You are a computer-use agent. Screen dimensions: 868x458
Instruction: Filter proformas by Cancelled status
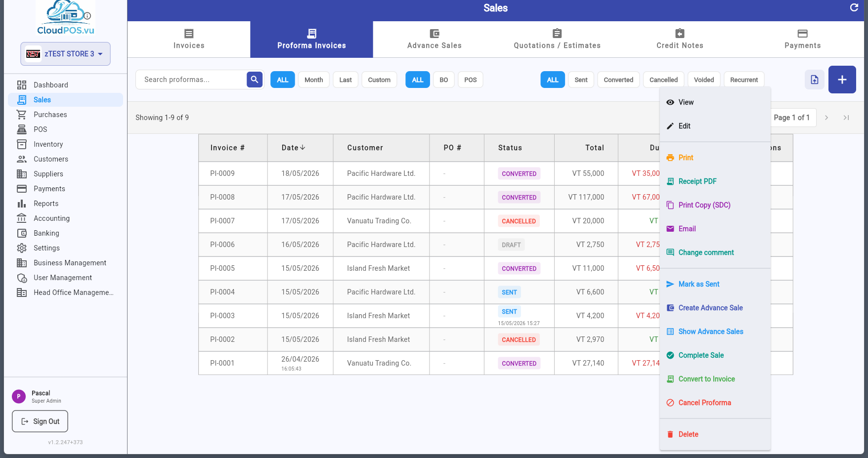[x=663, y=80]
